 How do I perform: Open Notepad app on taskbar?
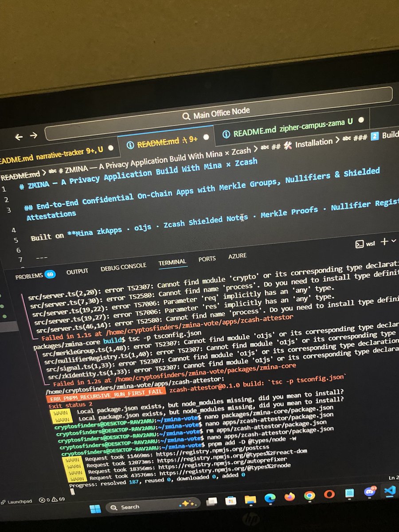pos(349,493)
